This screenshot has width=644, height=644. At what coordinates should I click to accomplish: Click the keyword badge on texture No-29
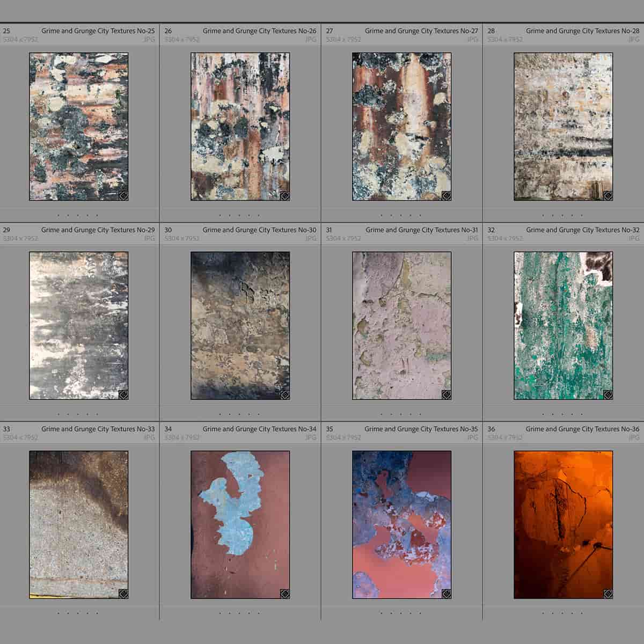click(124, 394)
